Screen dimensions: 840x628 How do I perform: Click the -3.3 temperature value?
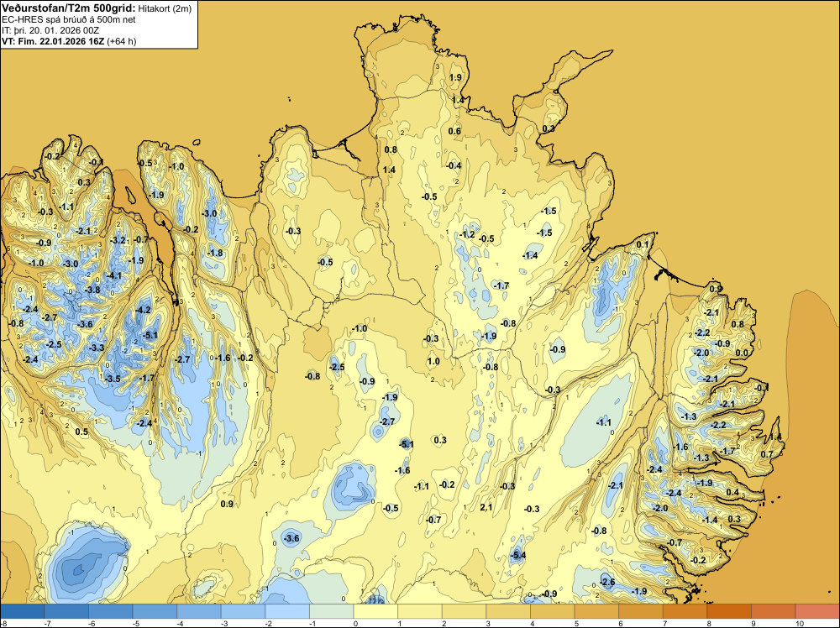click(x=97, y=348)
